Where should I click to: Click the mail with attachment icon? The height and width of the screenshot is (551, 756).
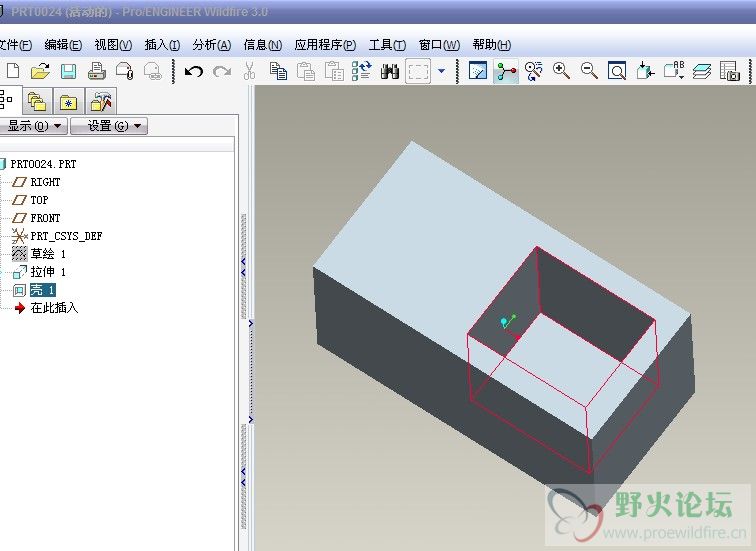click(124, 71)
